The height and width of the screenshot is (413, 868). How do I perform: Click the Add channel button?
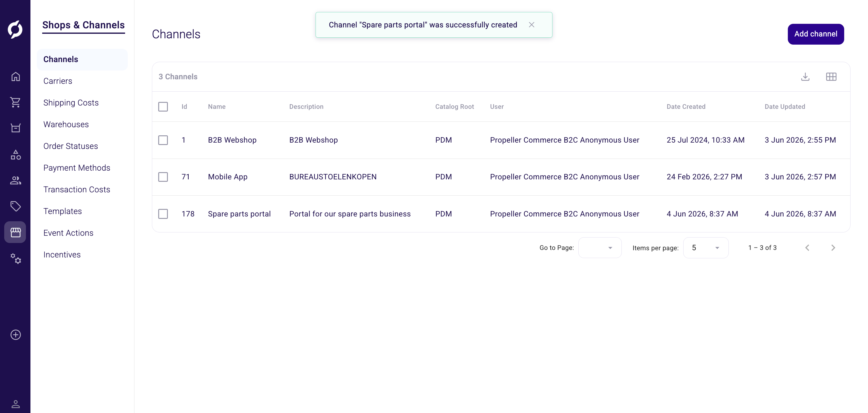click(x=816, y=34)
